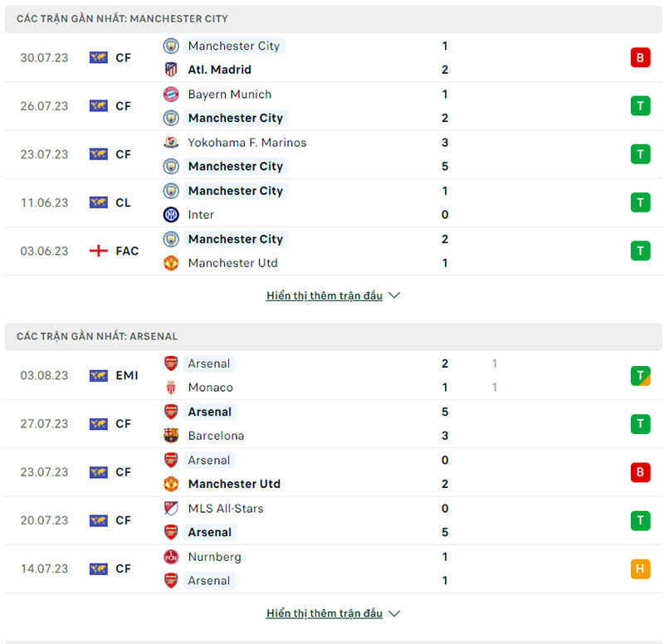Open the Arsenal vs Barcelona match row date
This screenshot has height=644, width=664.
[x=45, y=423]
